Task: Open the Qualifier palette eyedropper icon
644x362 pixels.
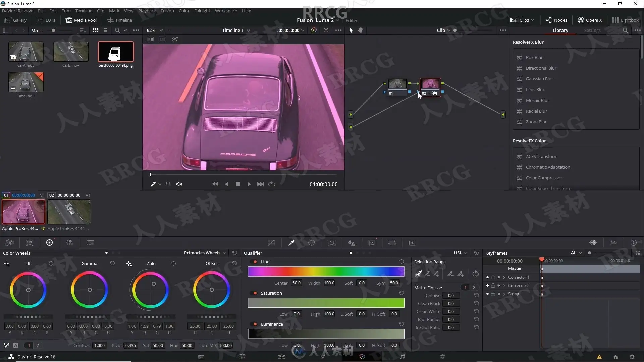Action: [x=291, y=243]
